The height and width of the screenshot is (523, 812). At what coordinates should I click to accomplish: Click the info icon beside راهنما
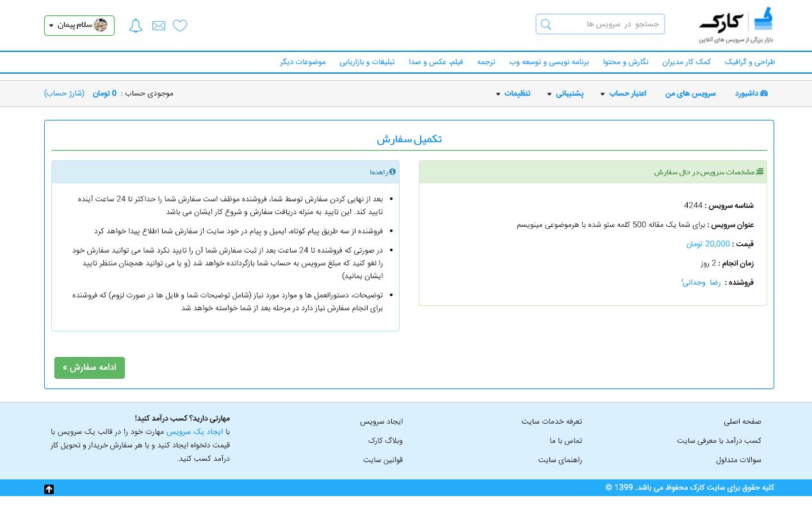click(x=393, y=172)
